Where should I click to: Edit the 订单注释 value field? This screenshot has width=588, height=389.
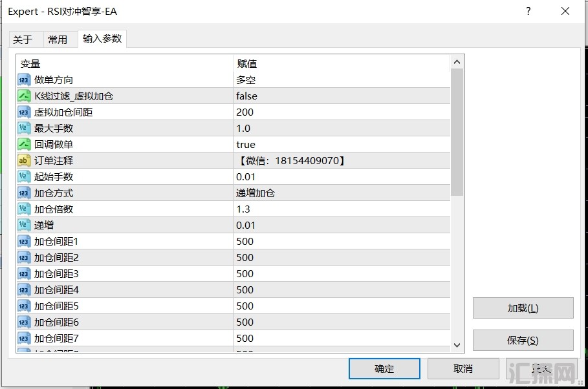[x=341, y=161]
